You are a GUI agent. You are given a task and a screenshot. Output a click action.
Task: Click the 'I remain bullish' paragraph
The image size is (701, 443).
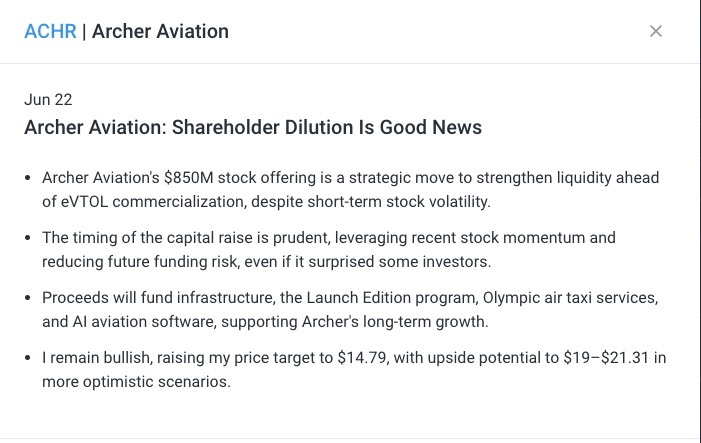click(354, 369)
